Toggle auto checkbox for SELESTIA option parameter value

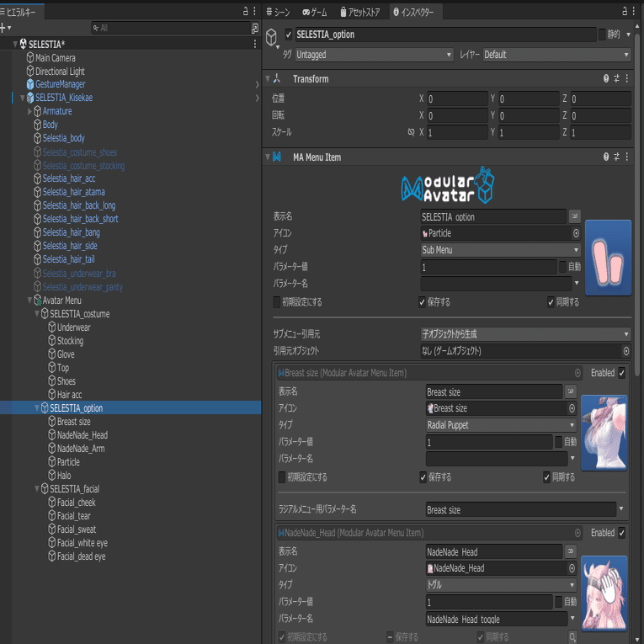tap(562, 267)
